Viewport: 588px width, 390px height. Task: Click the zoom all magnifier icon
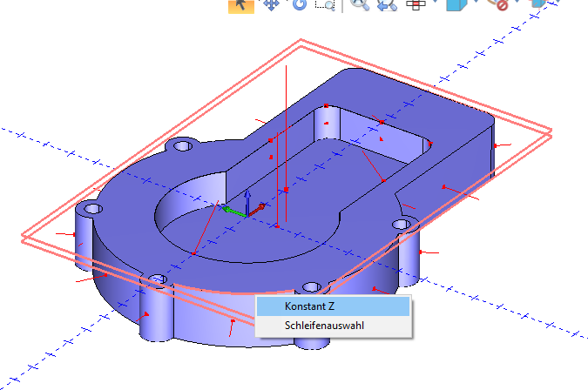(360, 4)
